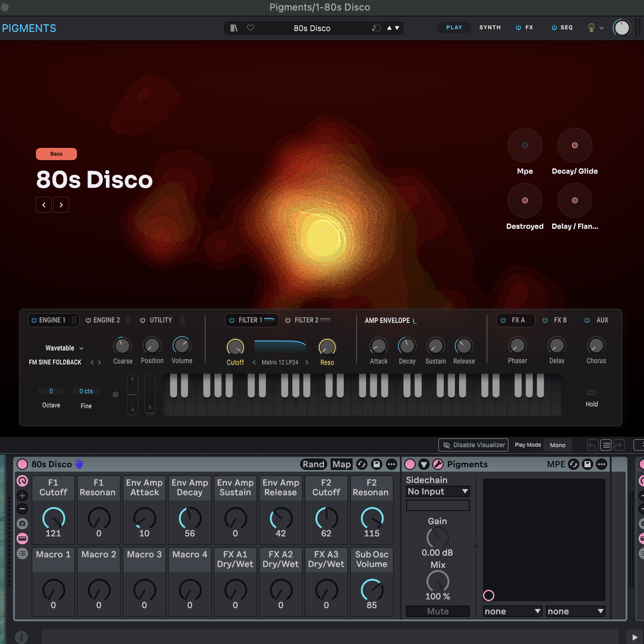Collapse the Pigments device with the triangle button
644x644 pixels.
point(424,464)
